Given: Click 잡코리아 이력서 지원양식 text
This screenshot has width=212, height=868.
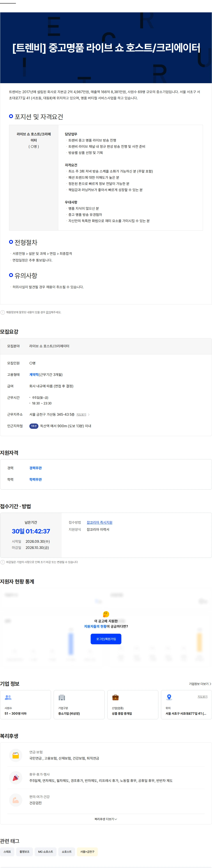Looking at the screenshot, I should click(x=98, y=529).
